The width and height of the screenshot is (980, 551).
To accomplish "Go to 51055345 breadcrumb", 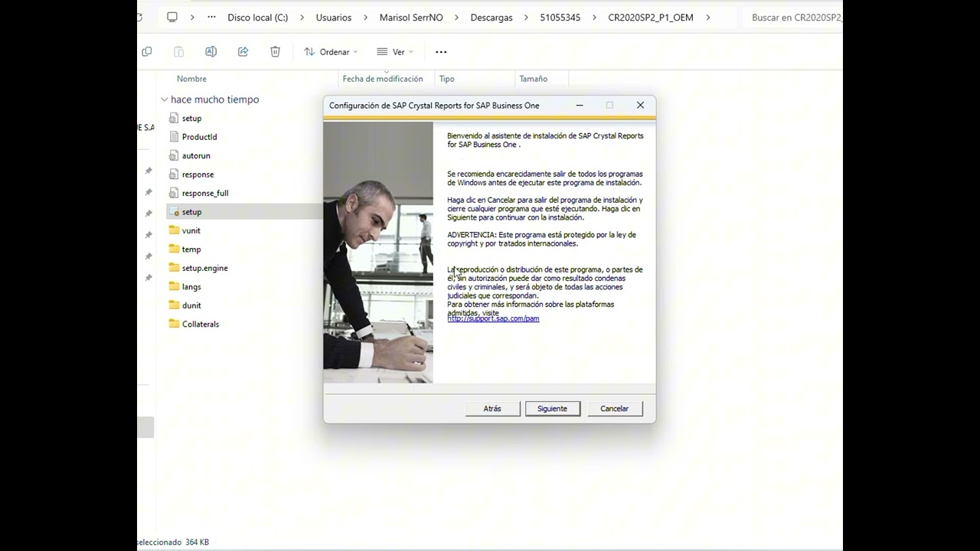I will pos(560,17).
